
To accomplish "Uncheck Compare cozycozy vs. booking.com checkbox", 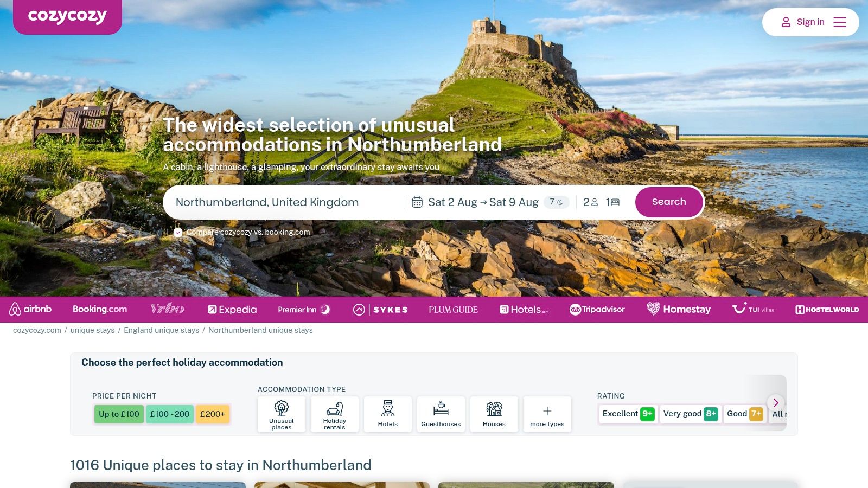I will click(x=178, y=232).
